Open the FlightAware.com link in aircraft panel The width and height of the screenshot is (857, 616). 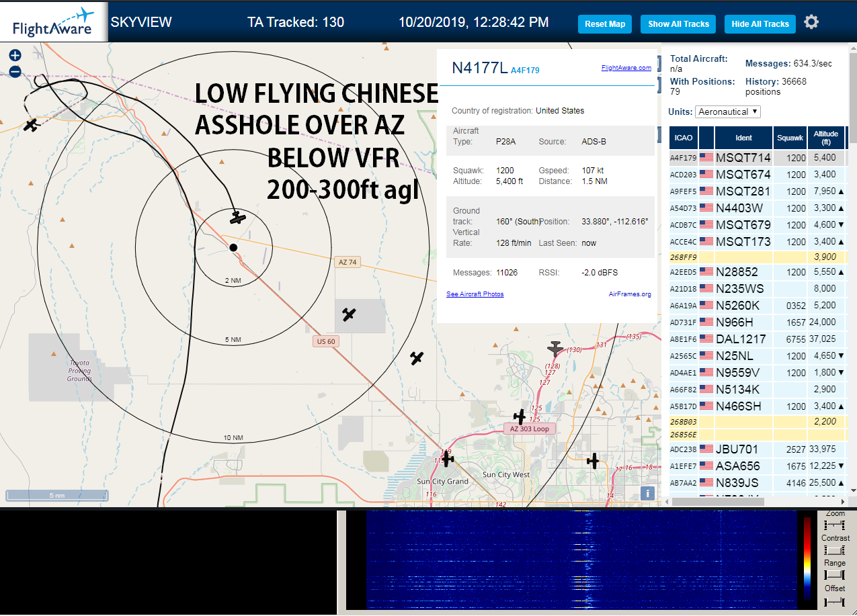point(626,67)
